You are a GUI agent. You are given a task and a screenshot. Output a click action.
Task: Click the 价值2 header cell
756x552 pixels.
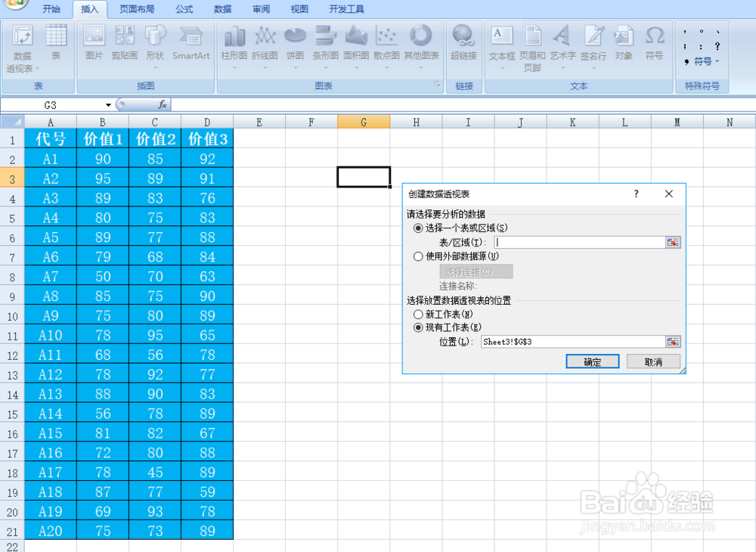pyautogui.click(x=155, y=139)
